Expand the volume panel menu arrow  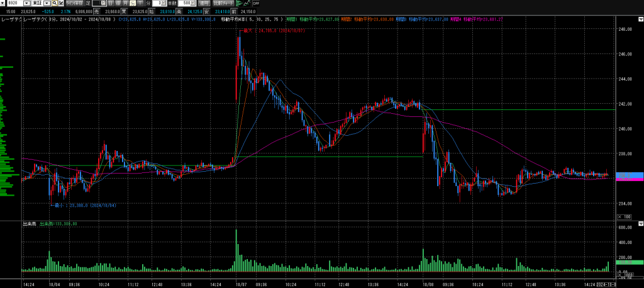coord(640,223)
